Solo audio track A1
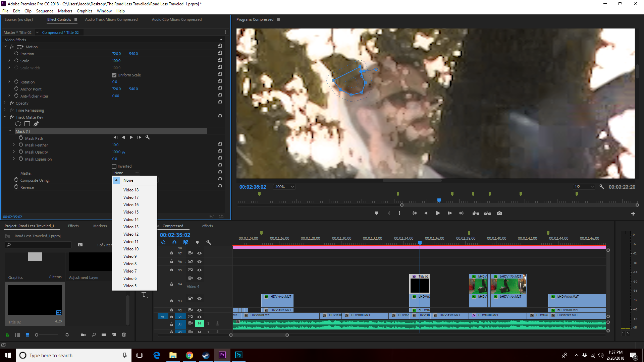 [208, 323]
